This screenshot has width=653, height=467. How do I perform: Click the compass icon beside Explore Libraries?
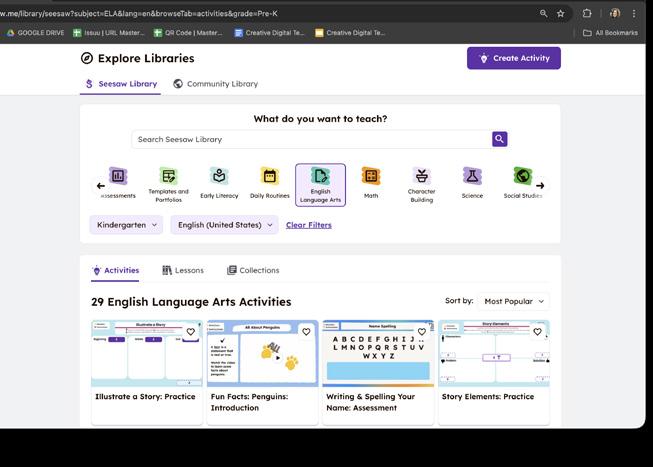pyautogui.click(x=87, y=58)
